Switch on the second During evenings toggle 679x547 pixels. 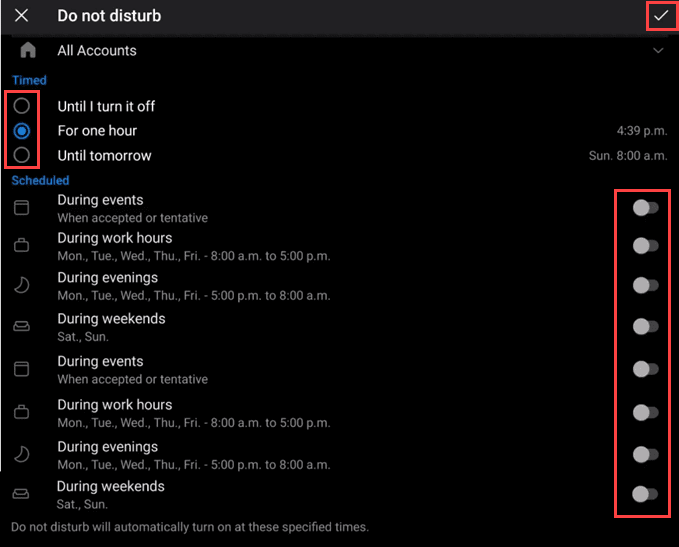[x=646, y=454]
